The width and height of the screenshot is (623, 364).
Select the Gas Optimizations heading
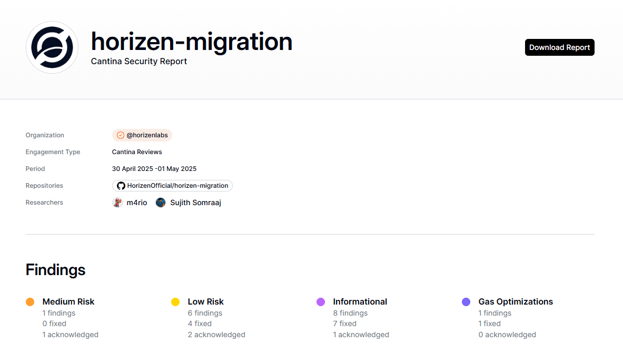point(516,302)
